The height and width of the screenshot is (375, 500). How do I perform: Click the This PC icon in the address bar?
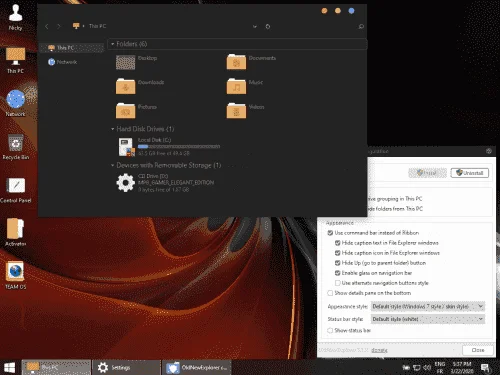click(76, 26)
